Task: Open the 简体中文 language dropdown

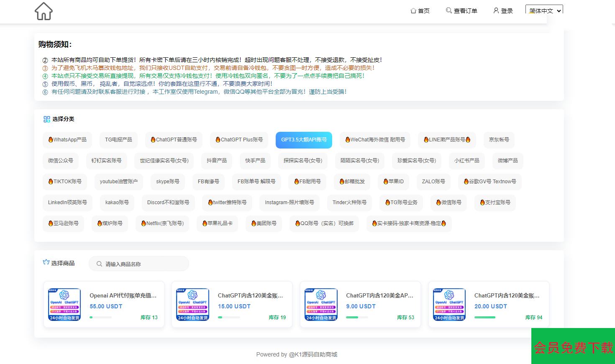Action: [544, 10]
